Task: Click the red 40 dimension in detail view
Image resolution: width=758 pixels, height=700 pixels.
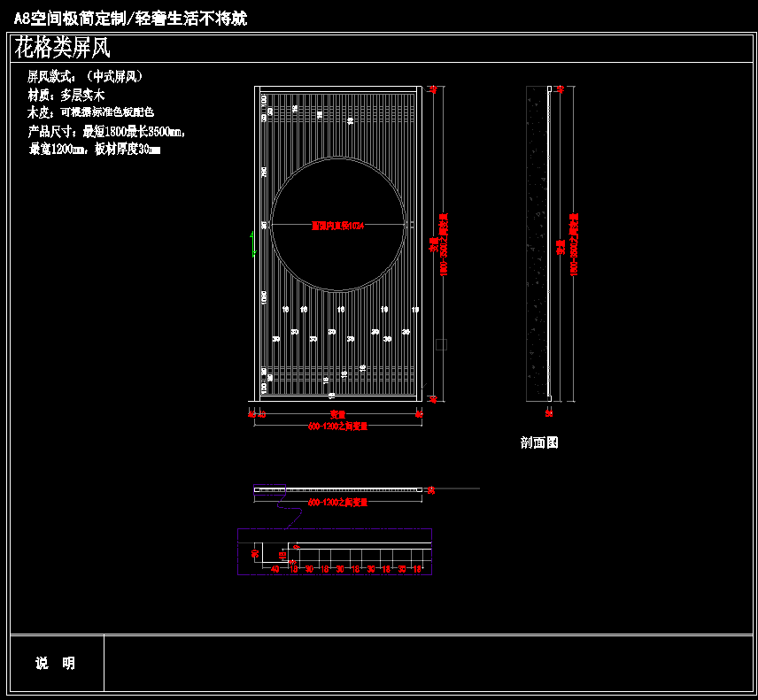Action: (x=275, y=570)
